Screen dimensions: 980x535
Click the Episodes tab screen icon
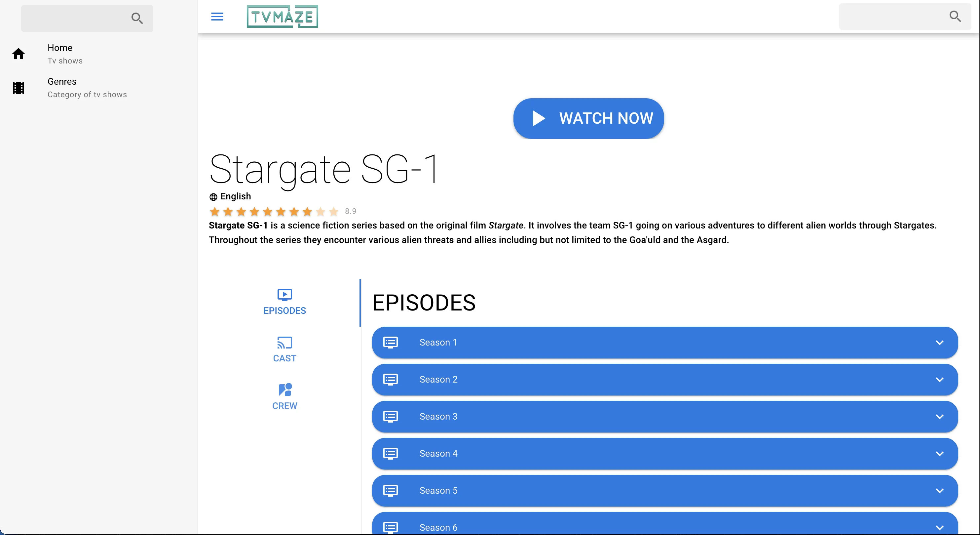pyautogui.click(x=284, y=295)
